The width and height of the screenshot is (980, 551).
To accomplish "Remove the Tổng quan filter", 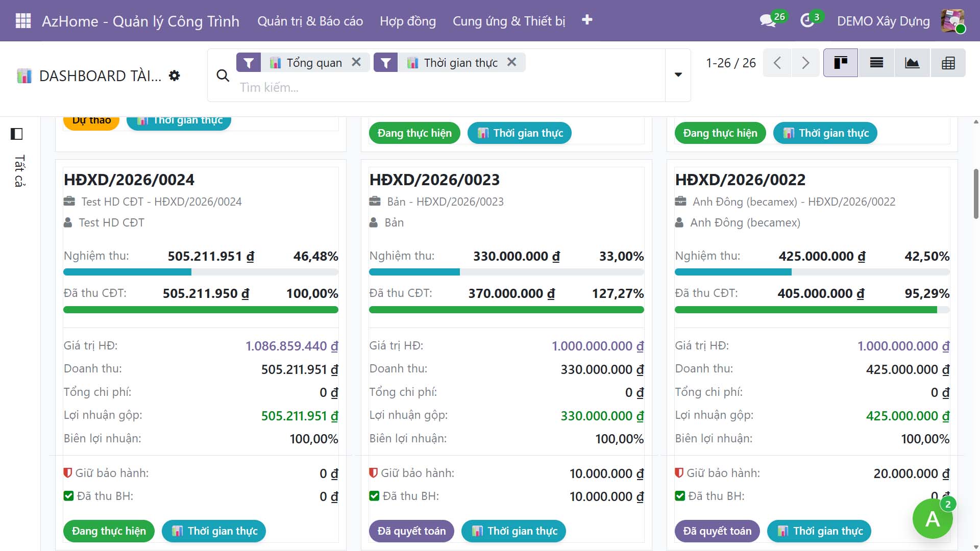I will (x=356, y=62).
